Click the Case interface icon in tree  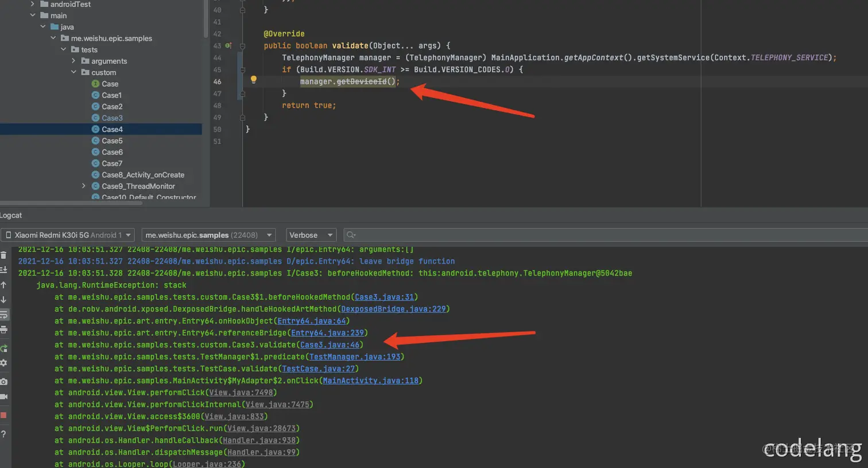pyautogui.click(x=96, y=84)
